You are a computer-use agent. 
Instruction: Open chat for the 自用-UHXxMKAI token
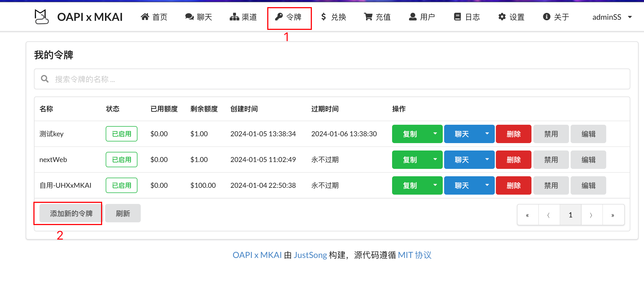point(462,185)
